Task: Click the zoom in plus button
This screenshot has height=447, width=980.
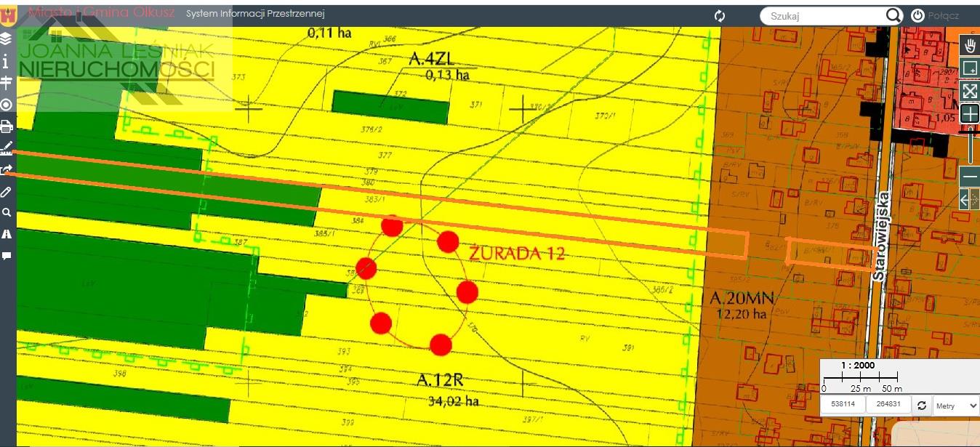Action: tap(970, 113)
